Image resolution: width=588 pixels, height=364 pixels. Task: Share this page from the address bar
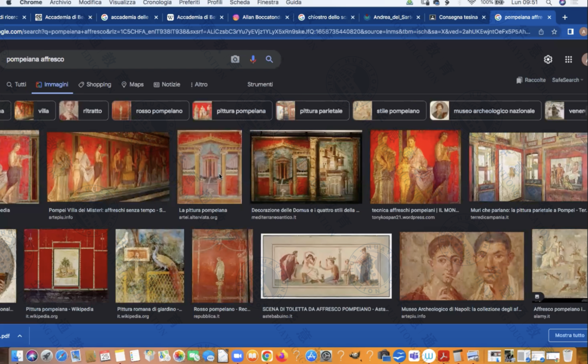[541, 32]
